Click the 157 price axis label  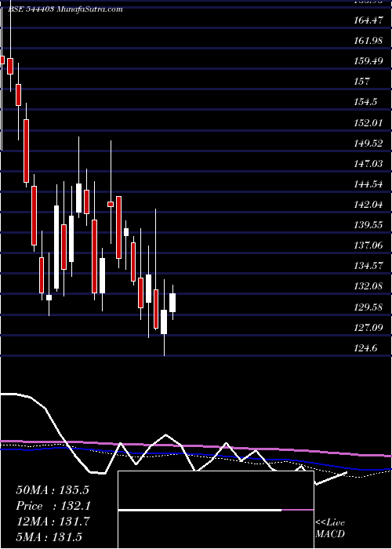coord(362,82)
